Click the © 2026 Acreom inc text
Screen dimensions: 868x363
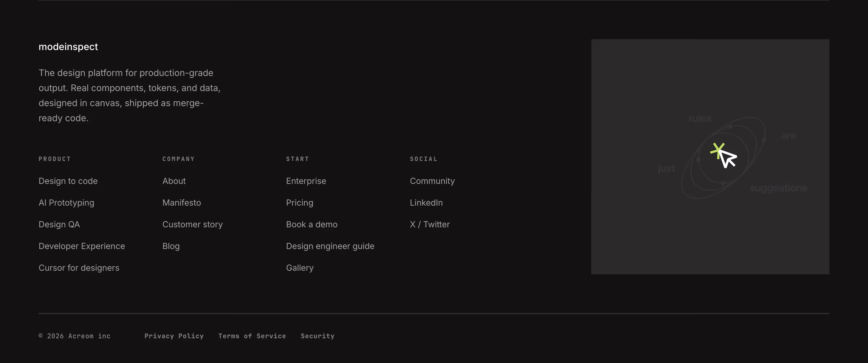(x=74, y=336)
